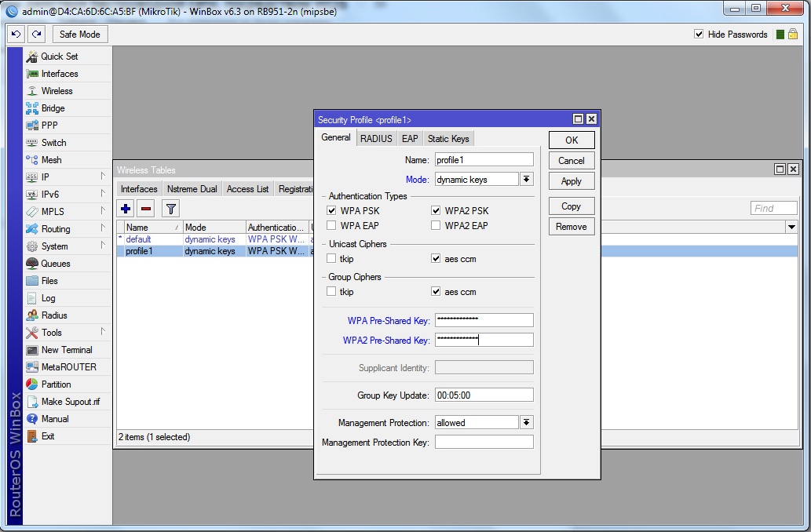The width and height of the screenshot is (811, 532).
Task: Open Wireless in the sidebar
Action: tap(57, 91)
